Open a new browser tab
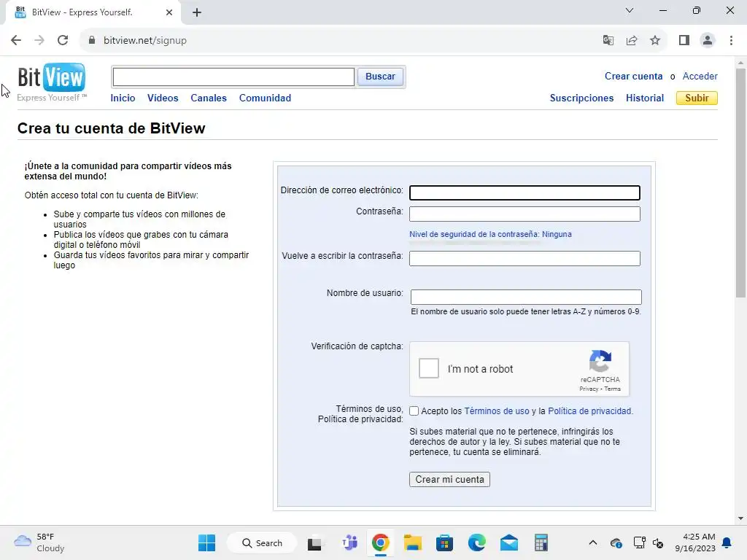747x560 pixels. coord(197,12)
